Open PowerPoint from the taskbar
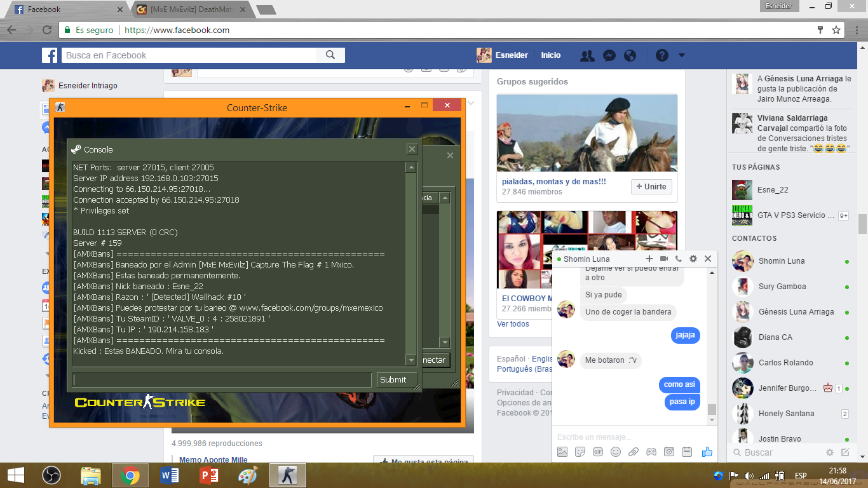868x488 pixels. coord(209,475)
